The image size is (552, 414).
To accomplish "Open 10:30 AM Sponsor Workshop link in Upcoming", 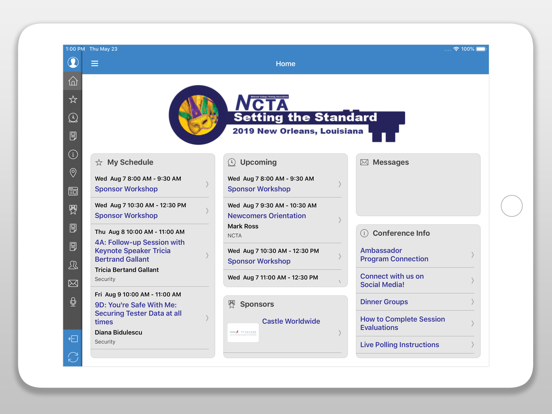I will [x=259, y=261].
